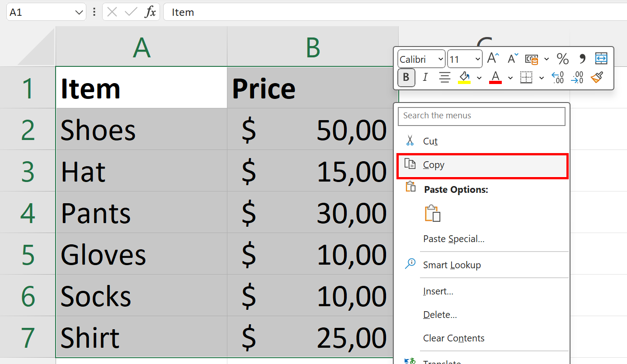The width and height of the screenshot is (627, 364).
Task: Apply Percent Style from mini toolbar
Action: pos(562,59)
